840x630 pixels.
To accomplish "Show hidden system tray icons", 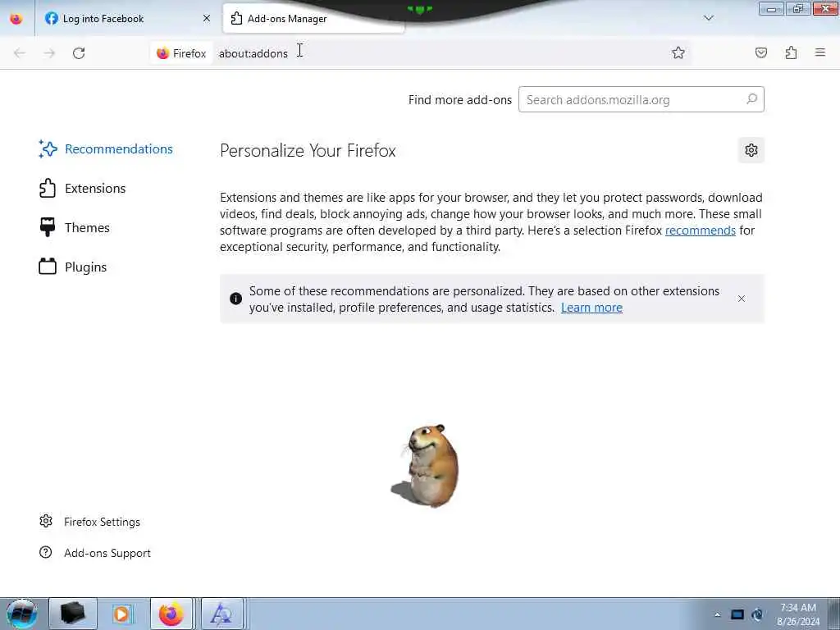I will [717, 614].
